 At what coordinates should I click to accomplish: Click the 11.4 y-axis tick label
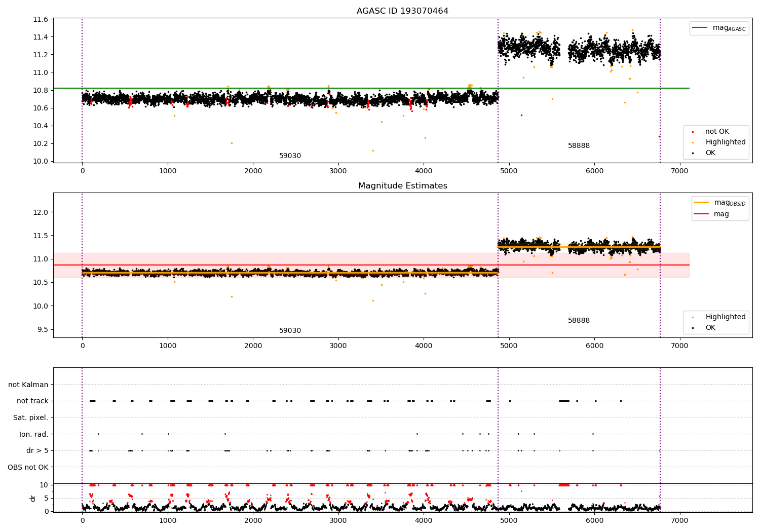click(x=40, y=37)
